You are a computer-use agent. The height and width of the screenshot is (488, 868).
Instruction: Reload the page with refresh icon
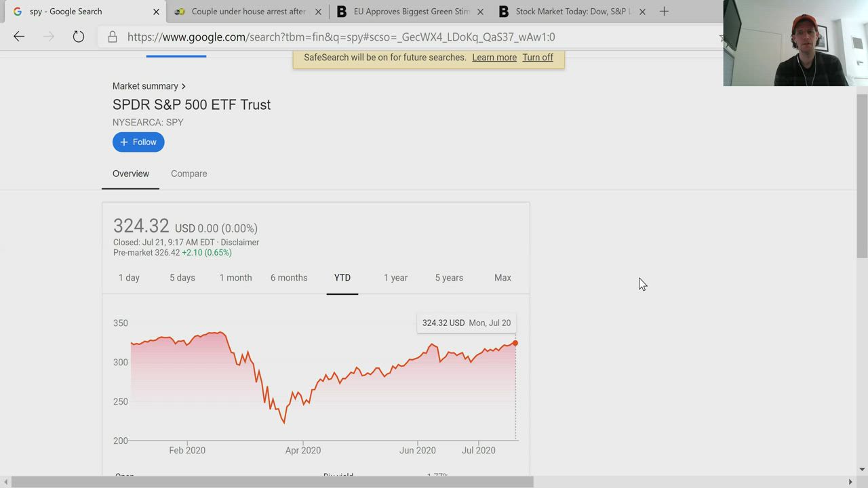point(79,37)
